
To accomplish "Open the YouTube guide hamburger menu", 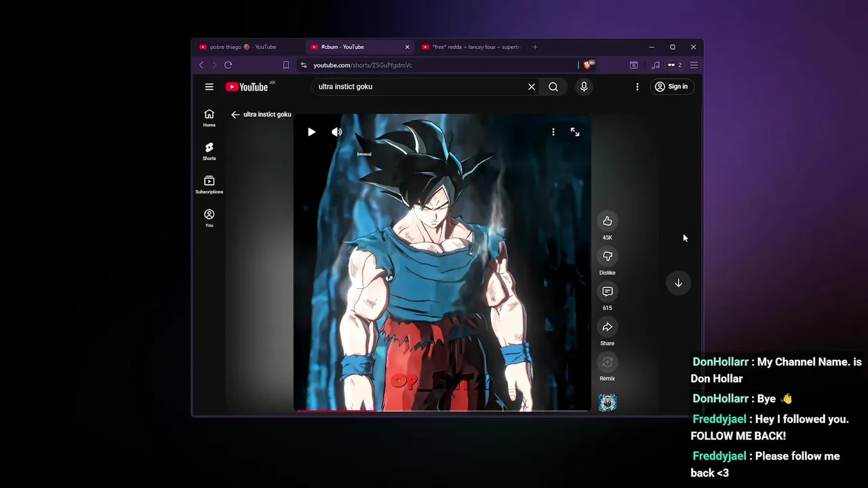I will point(209,87).
